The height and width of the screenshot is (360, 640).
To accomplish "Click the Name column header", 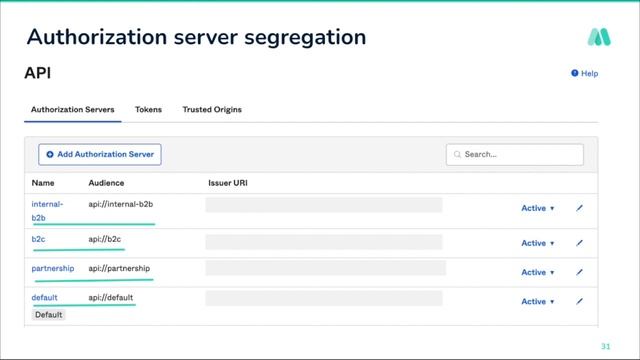I will (x=43, y=183).
